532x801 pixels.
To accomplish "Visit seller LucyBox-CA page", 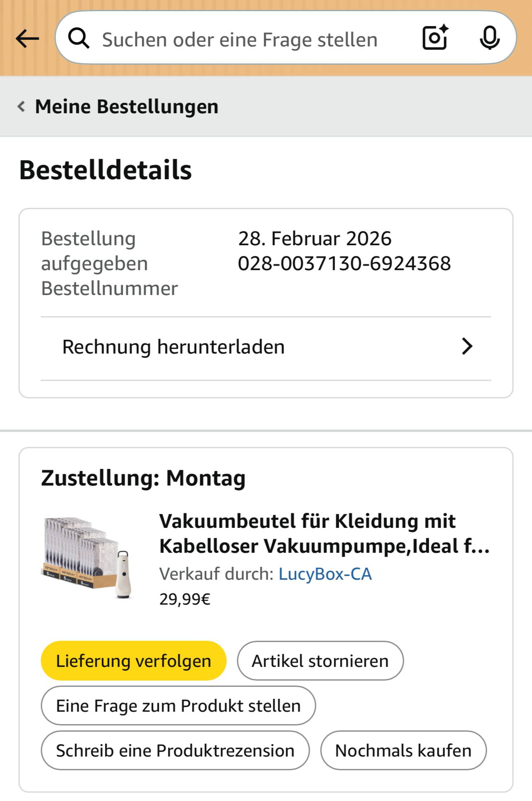I will (x=325, y=574).
